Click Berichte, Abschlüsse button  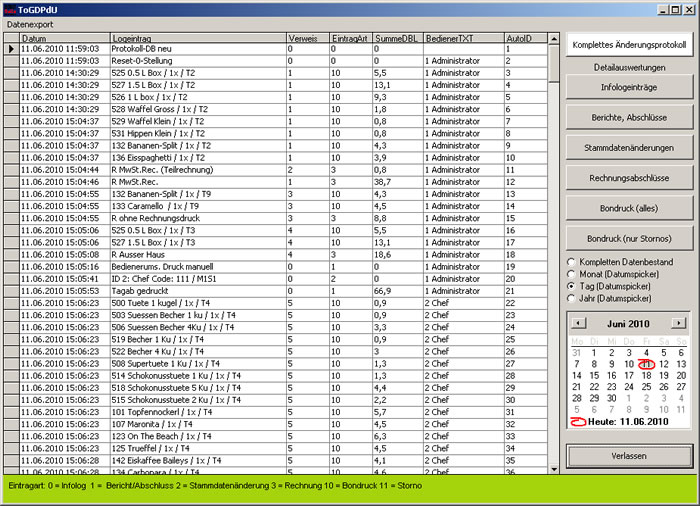click(x=629, y=117)
